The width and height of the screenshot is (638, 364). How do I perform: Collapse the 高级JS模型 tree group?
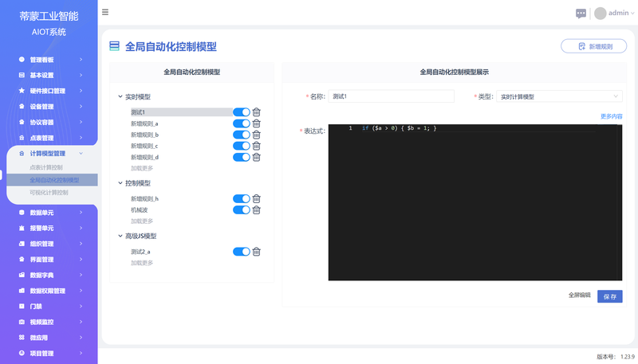click(x=120, y=236)
